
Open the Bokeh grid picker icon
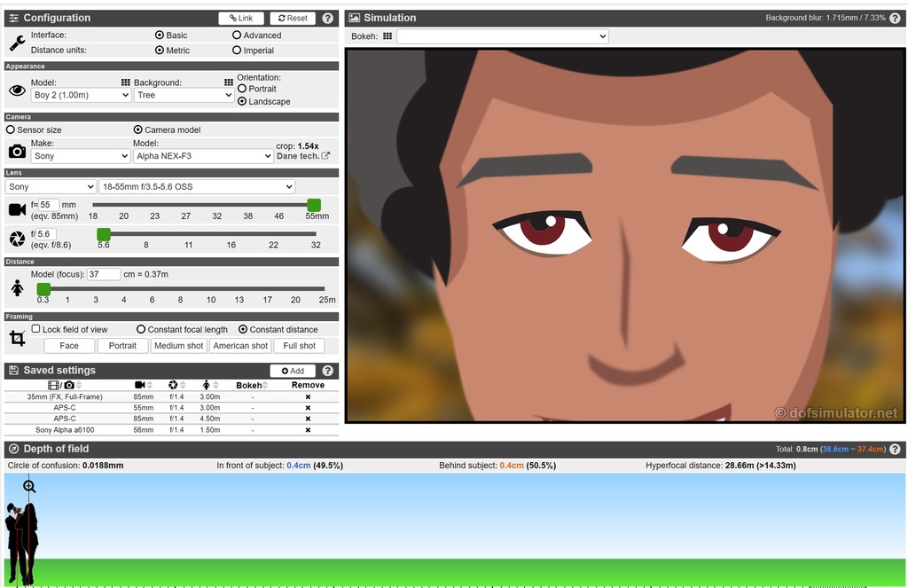pos(387,36)
